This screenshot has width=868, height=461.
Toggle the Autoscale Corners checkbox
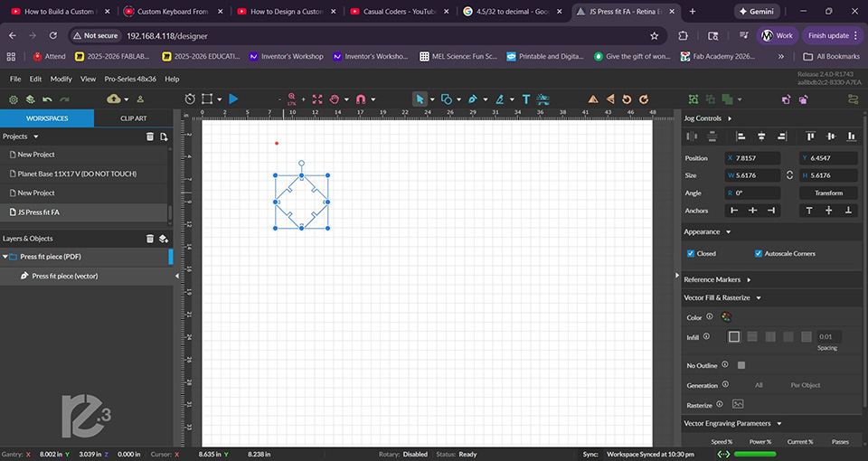pyautogui.click(x=759, y=253)
